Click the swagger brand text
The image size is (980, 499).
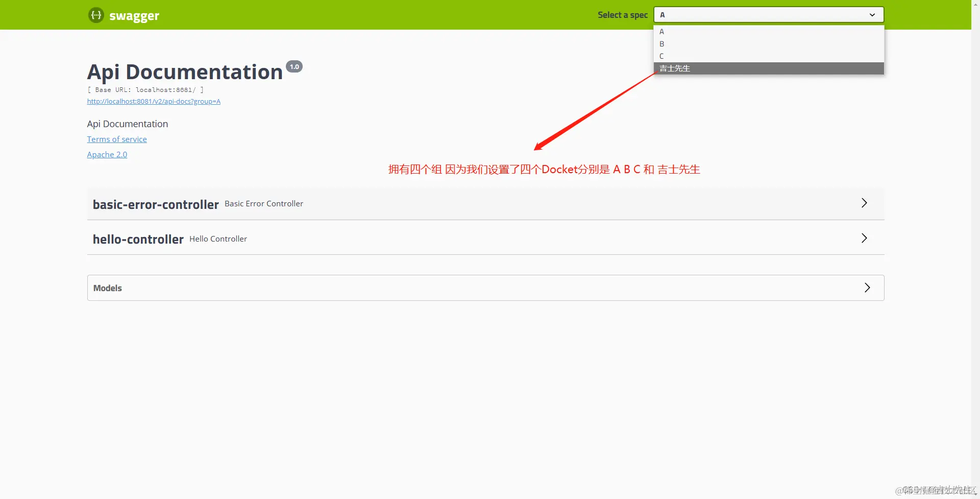[134, 16]
